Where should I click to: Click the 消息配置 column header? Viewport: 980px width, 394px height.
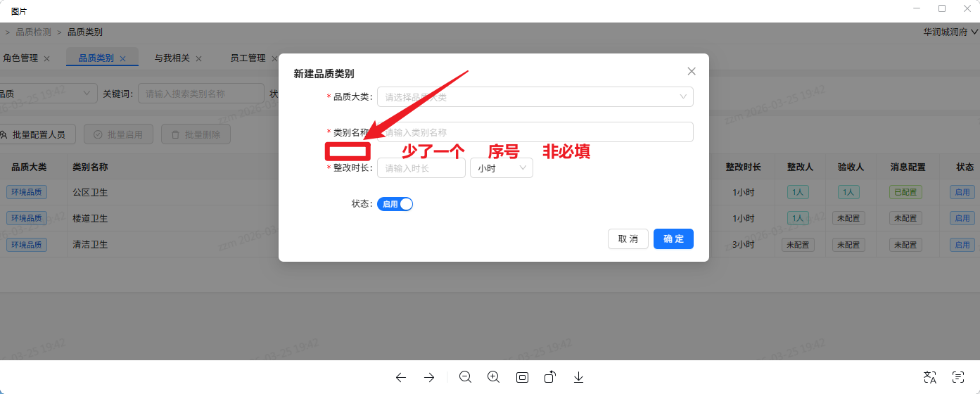click(908, 167)
